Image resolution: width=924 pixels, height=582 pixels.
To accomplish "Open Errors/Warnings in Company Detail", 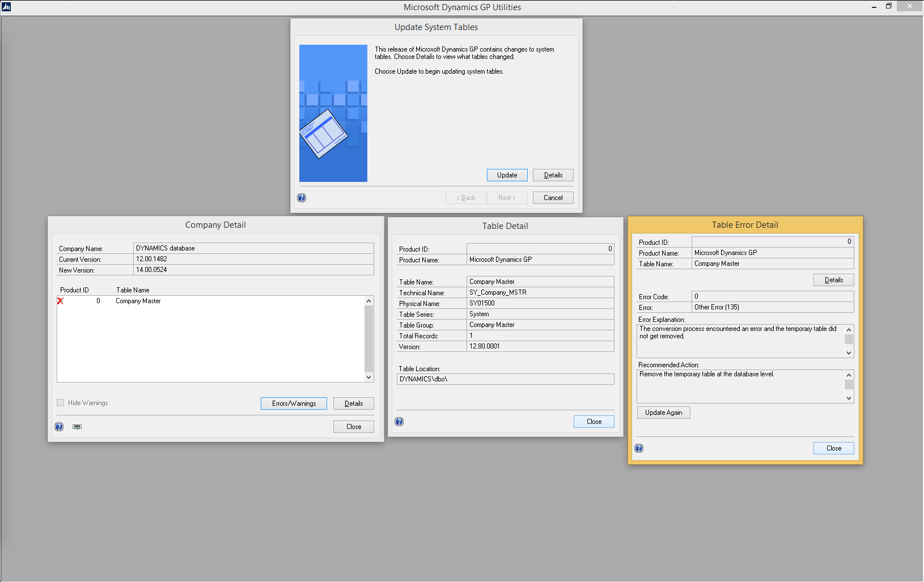I will tap(294, 403).
